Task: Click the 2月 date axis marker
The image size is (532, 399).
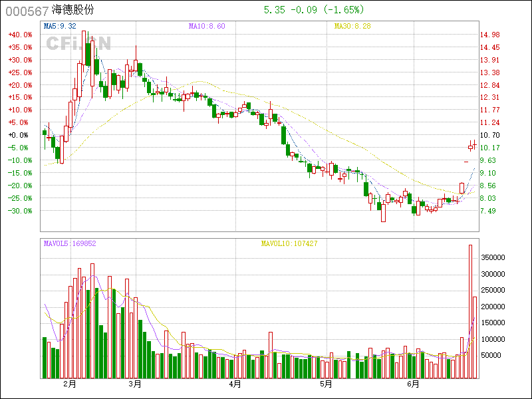Action: coord(70,384)
